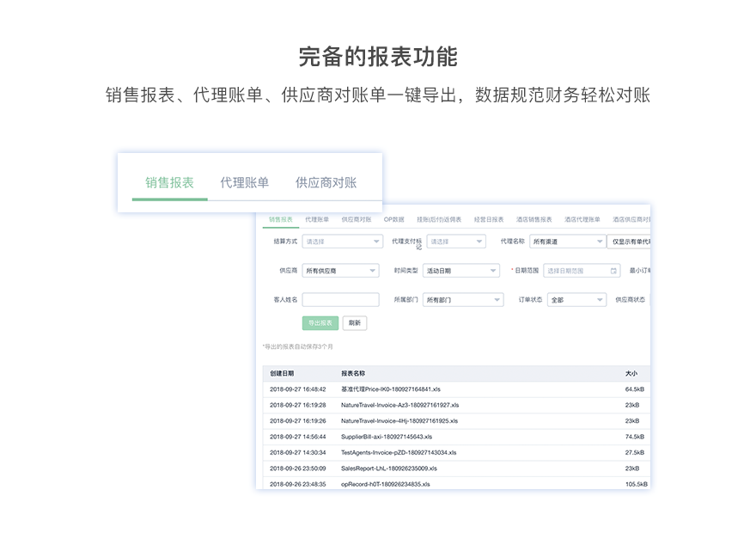Image resolution: width=756 pixels, height=545 pixels.
Task: Click the SupplierBill-axi-180927145643.xls file
Action: point(387,437)
